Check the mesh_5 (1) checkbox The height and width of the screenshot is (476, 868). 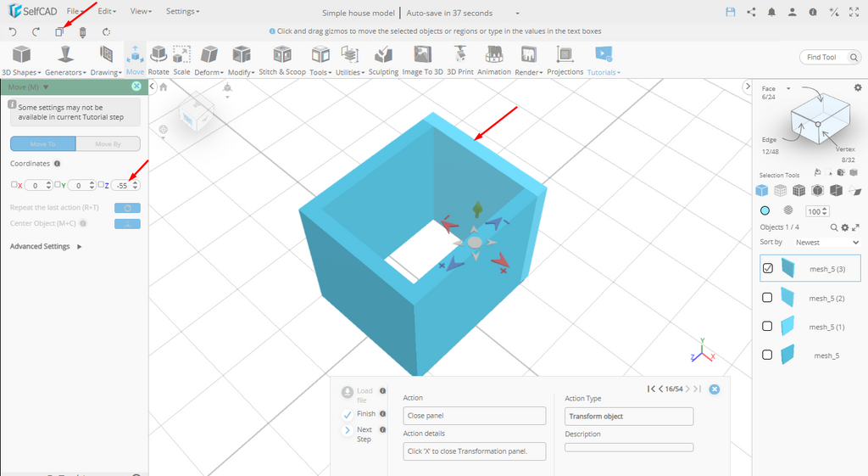click(767, 326)
